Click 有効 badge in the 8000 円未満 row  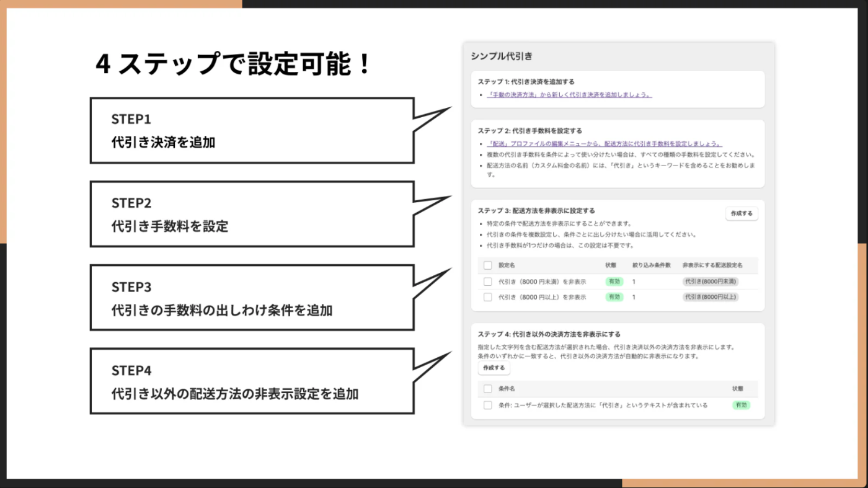(x=614, y=282)
